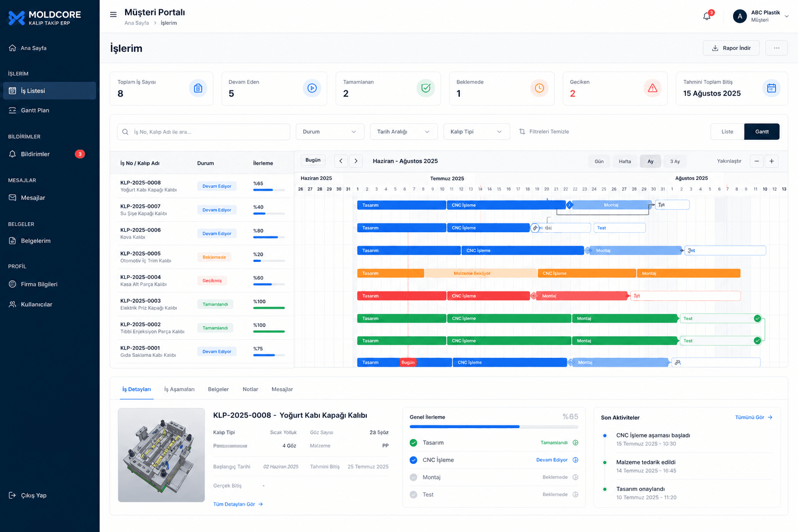Image resolution: width=798 pixels, height=532 pixels.
Task: Click the Beklemede clock icon
Action: [x=539, y=88]
